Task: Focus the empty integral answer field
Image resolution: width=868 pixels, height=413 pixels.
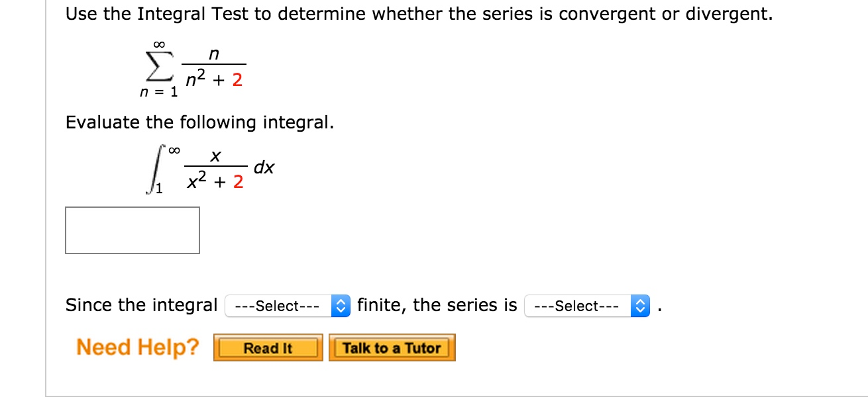Action: [x=131, y=230]
